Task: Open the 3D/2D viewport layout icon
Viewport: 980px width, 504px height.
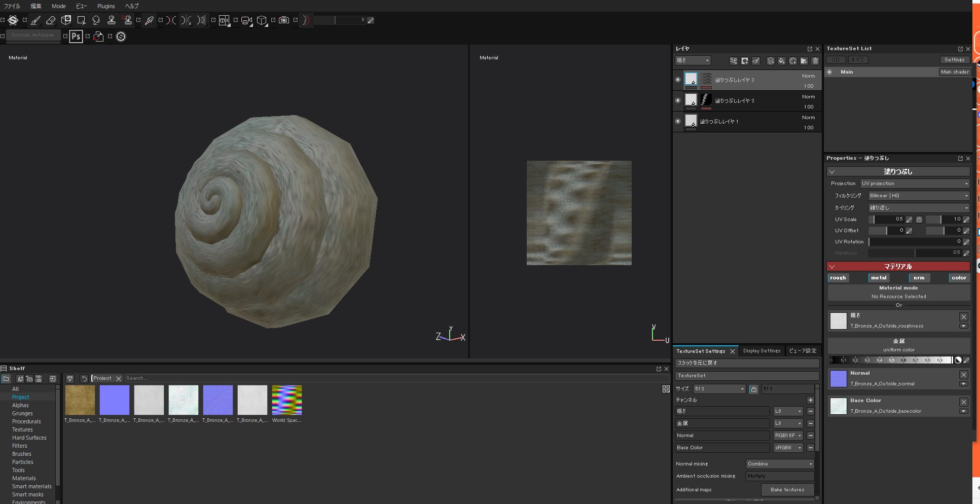Action: (x=224, y=20)
